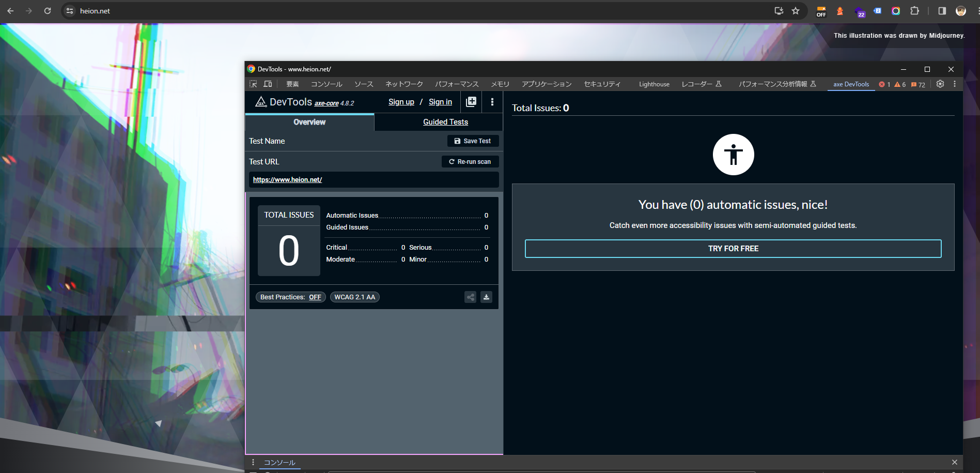
Task: Click the orange issues count badge showing 72
Action: tap(918, 84)
